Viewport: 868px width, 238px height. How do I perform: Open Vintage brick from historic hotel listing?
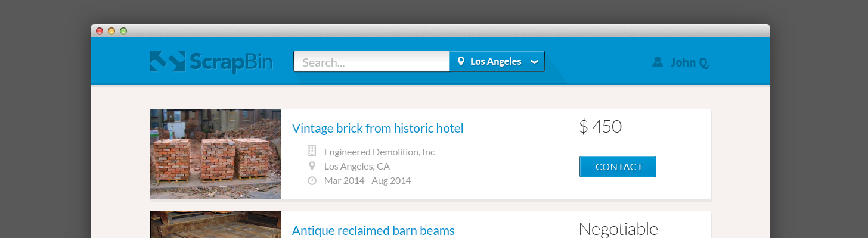pos(377,128)
